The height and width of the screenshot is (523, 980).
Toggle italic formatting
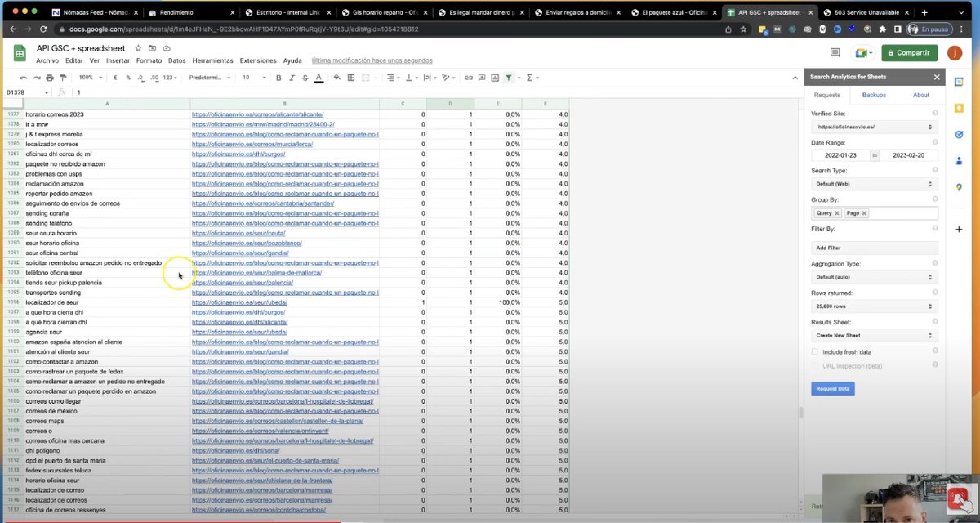(x=292, y=78)
